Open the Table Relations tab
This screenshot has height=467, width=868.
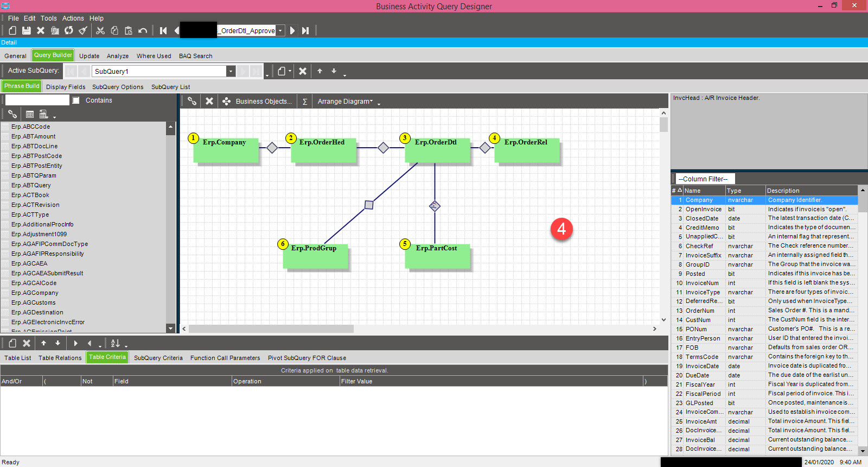[60, 358]
